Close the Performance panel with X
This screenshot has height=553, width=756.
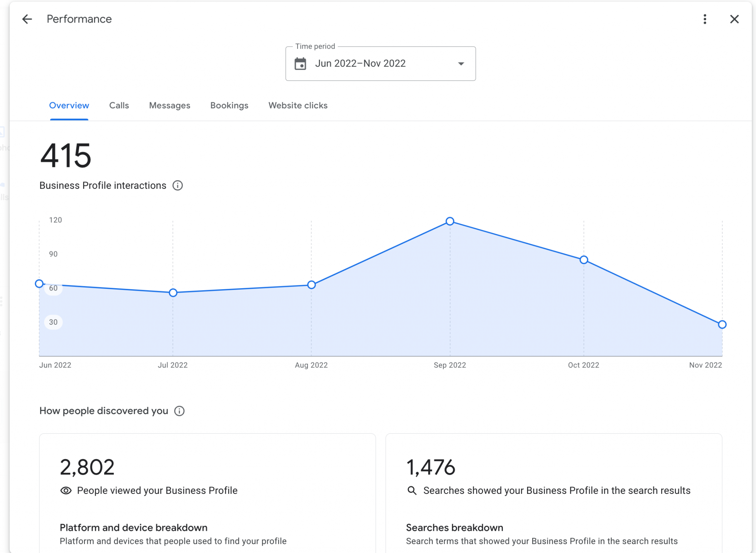pyautogui.click(x=734, y=19)
